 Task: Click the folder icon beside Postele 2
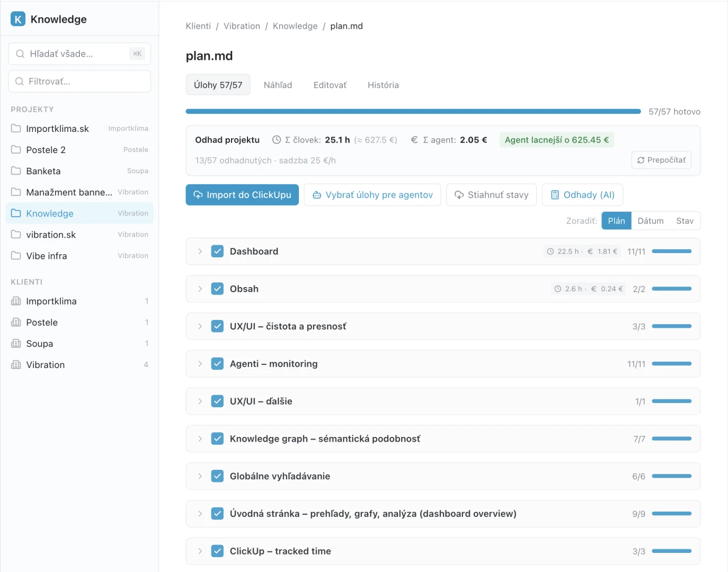point(16,149)
